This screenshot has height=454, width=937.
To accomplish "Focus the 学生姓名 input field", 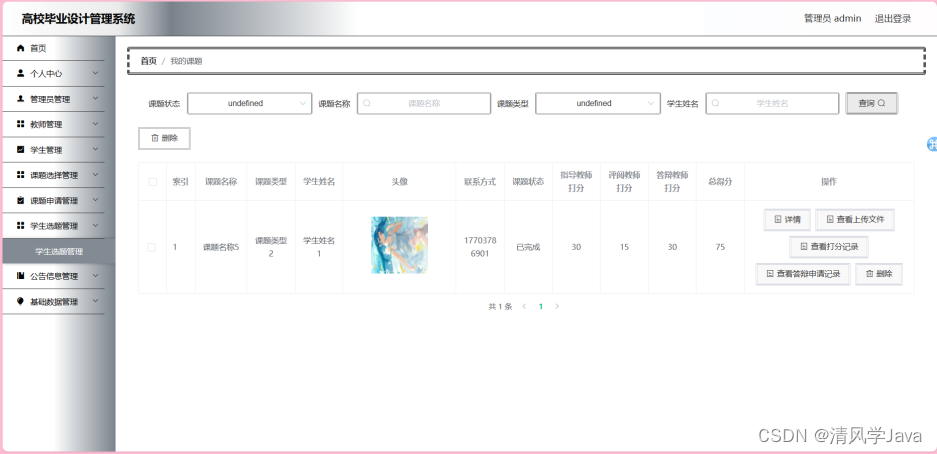I will (x=772, y=103).
